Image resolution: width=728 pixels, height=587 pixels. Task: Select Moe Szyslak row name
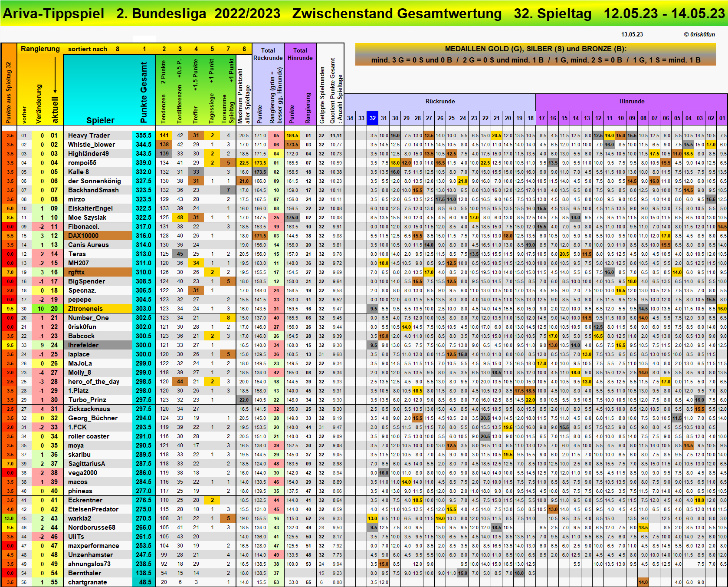87,218
